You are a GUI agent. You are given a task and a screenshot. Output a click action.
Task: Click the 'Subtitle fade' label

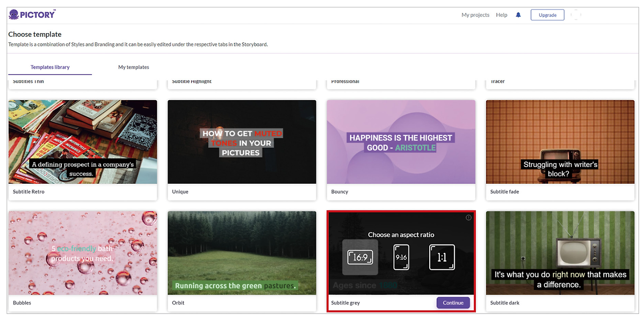click(x=505, y=192)
